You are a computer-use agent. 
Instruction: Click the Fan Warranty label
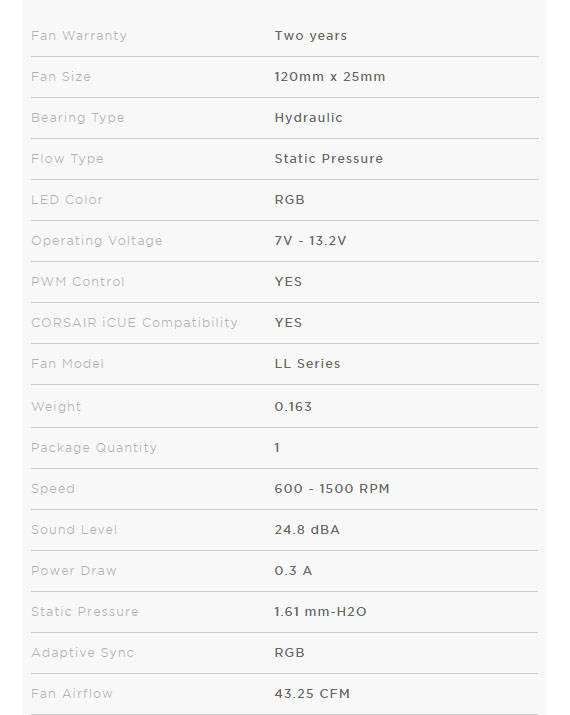[79, 36]
